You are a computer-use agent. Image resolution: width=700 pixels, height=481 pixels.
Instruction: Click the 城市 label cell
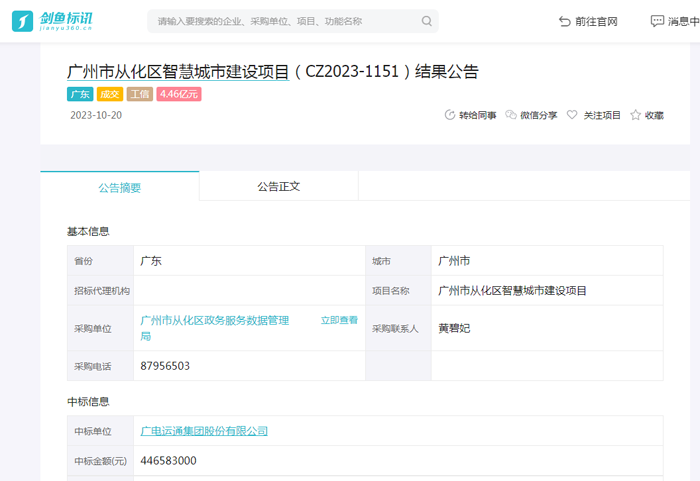398,261
